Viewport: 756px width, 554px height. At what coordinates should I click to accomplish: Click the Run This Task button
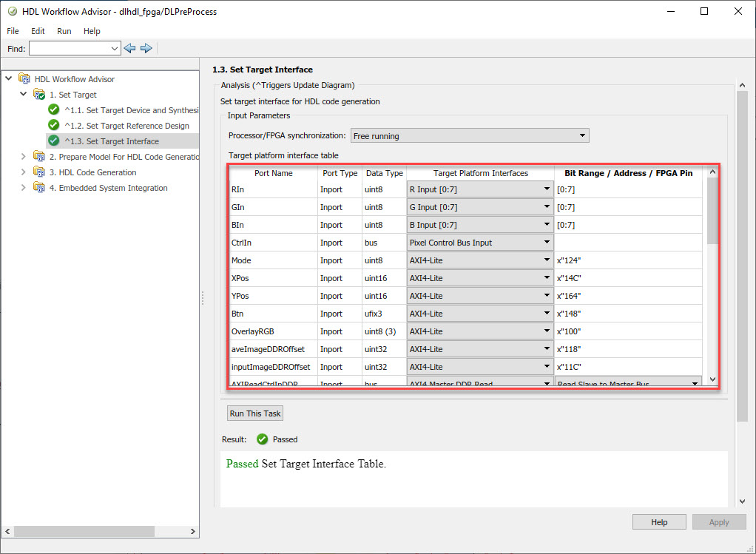[x=255, y=413]
